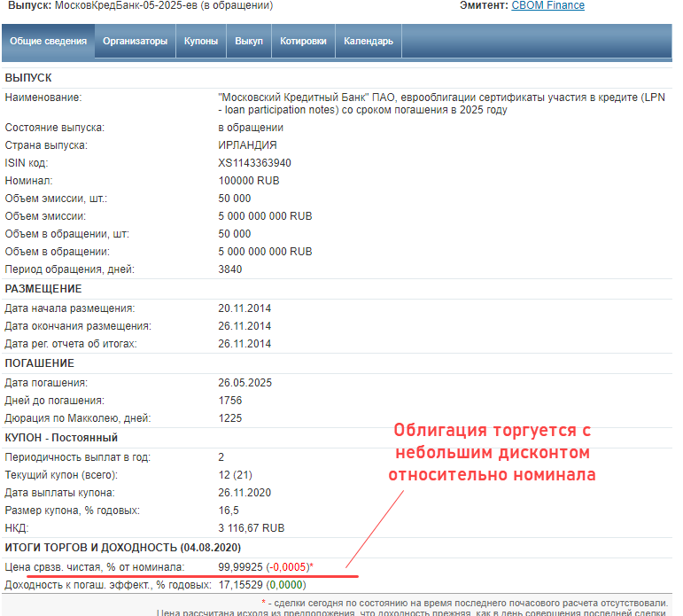Open the Календарь tab

369,41
